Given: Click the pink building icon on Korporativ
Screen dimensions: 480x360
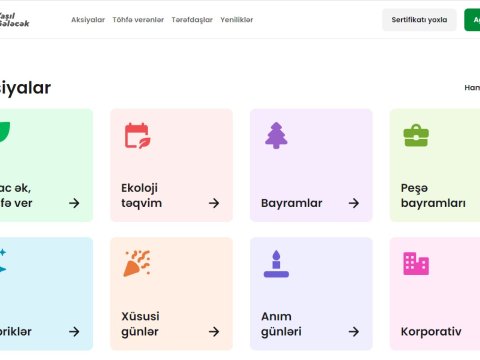Looking at the screenshot, I should pyautogui.click(x=416, y=263).
